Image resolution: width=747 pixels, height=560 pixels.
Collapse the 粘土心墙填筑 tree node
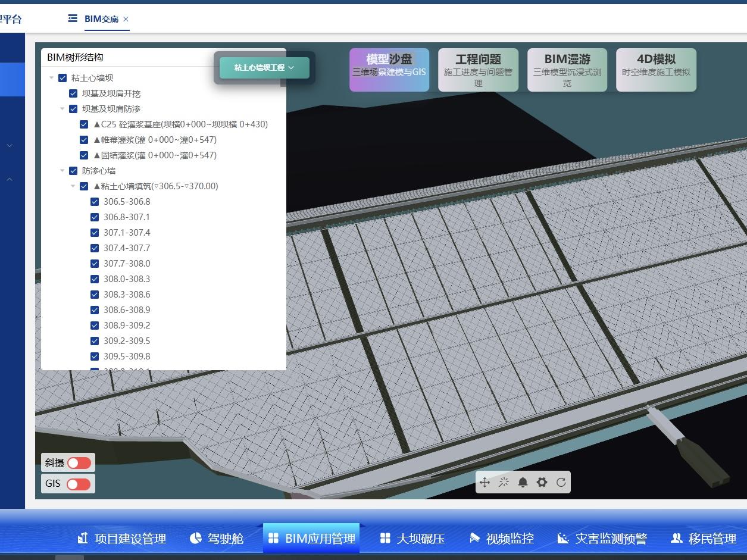73,186
